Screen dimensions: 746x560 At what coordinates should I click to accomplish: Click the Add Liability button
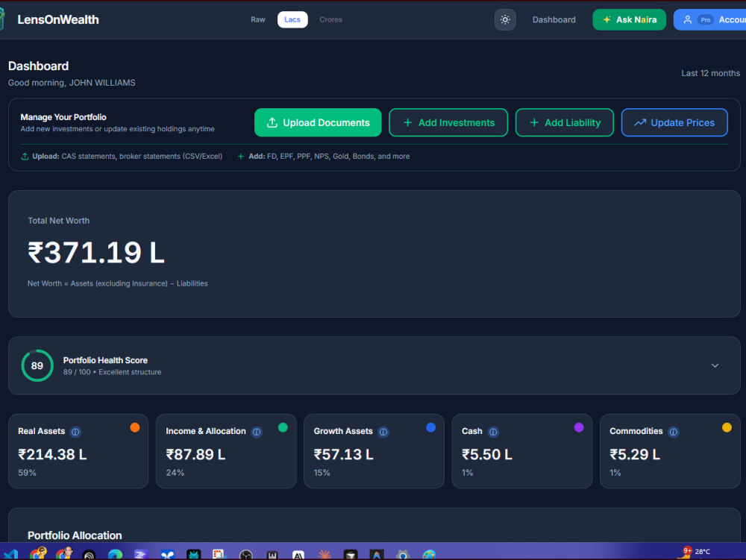(564, 122)
